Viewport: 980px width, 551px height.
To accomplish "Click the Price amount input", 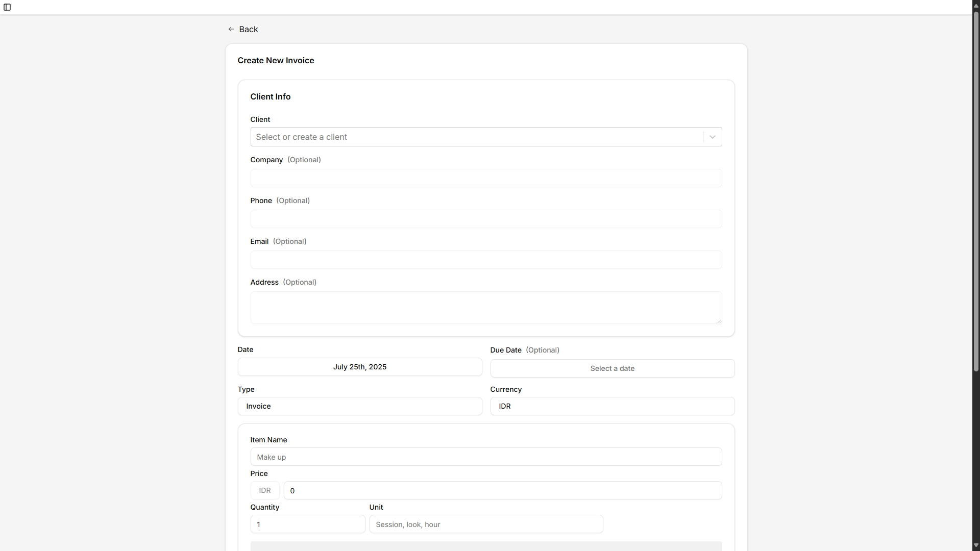I will pos(503,490).
